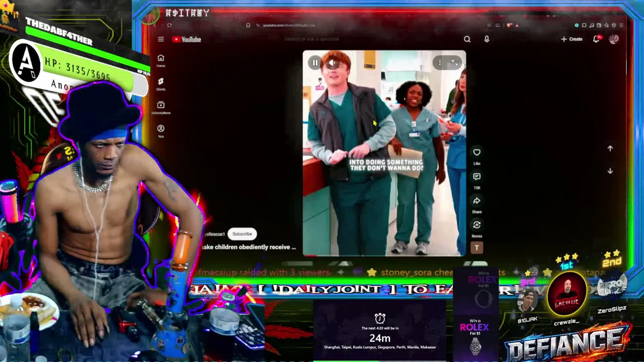This screenshot has width=644, height=362.
Task: Open the Short's sound tile
Action: [476, 247]
